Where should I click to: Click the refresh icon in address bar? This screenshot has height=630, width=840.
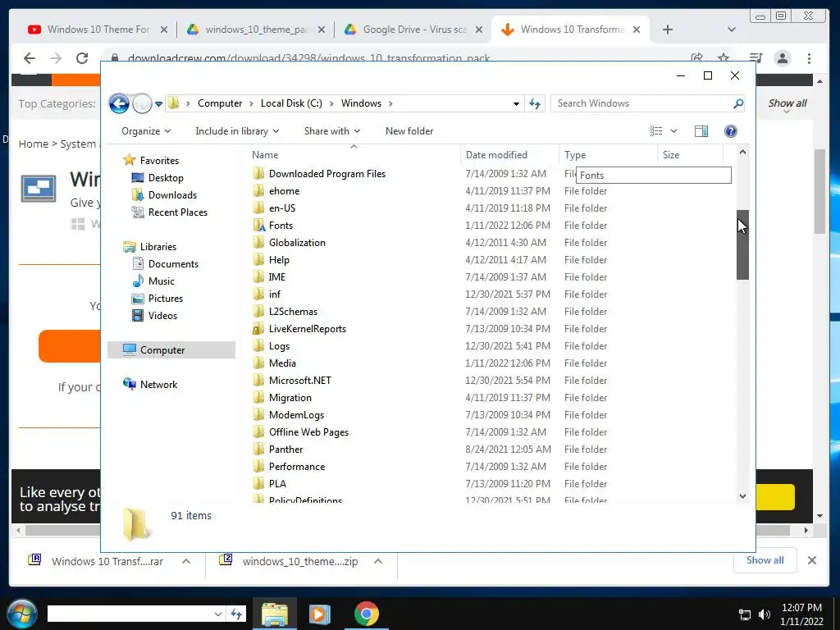point(535,103)
